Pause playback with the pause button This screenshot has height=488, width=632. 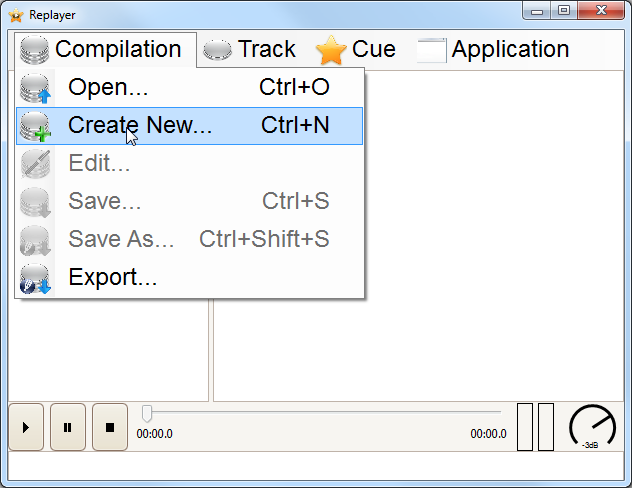pos(68,427)
